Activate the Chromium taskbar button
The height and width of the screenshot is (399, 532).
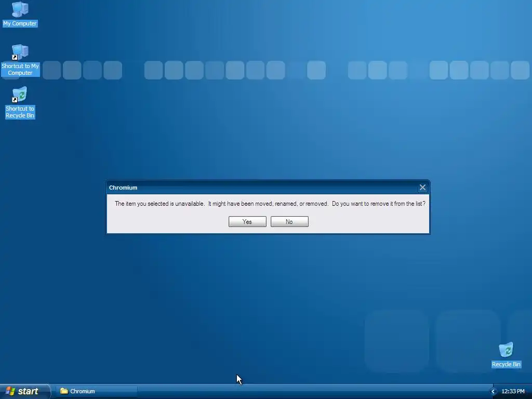click(x=97, y=391)
